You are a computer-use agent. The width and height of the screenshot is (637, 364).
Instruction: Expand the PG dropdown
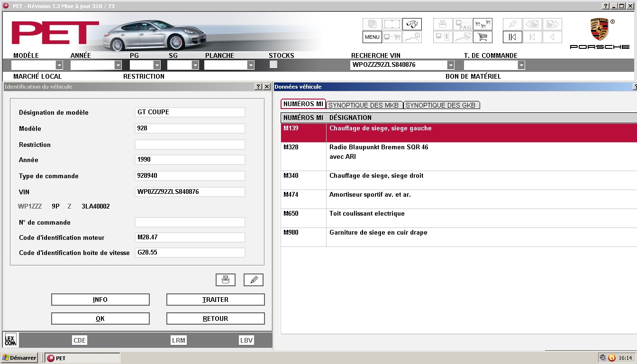[x=157, y=65]
